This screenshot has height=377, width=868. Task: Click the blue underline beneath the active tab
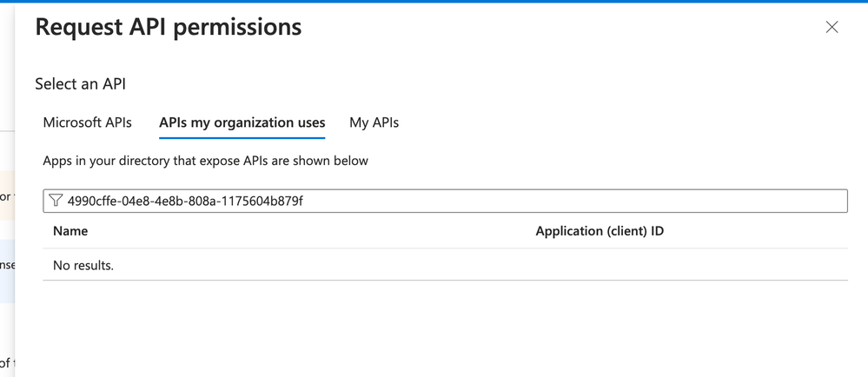pyautogui.click(x=242, y=137)
